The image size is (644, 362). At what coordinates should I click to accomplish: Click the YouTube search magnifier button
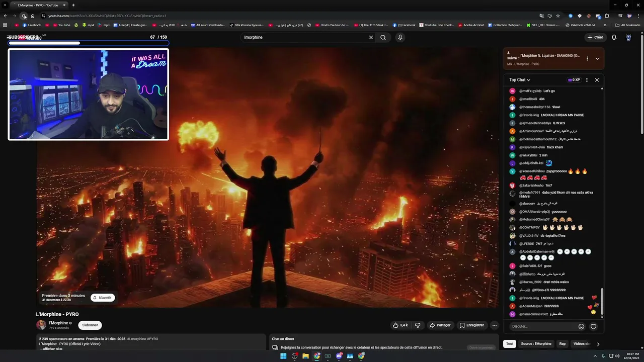[383, 37]
